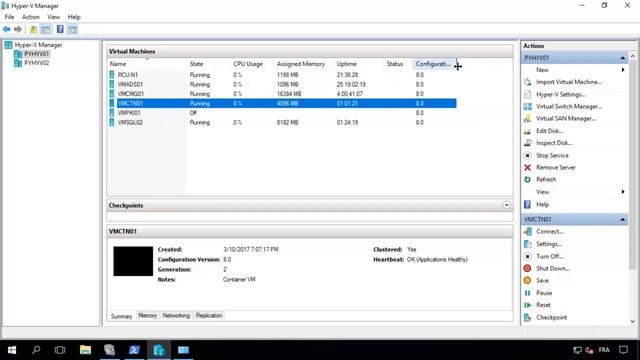Click the Show/Hide Action Pane toolbar icon
The width and height of the screenshot is (640, 360).
(x=72, y=29)
